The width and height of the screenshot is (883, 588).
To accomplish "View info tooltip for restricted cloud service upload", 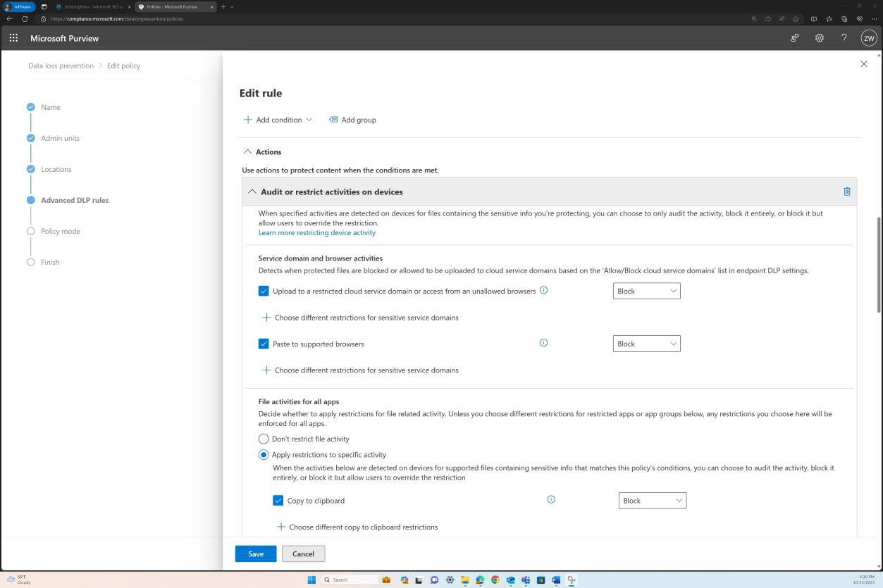I will 543,290.
